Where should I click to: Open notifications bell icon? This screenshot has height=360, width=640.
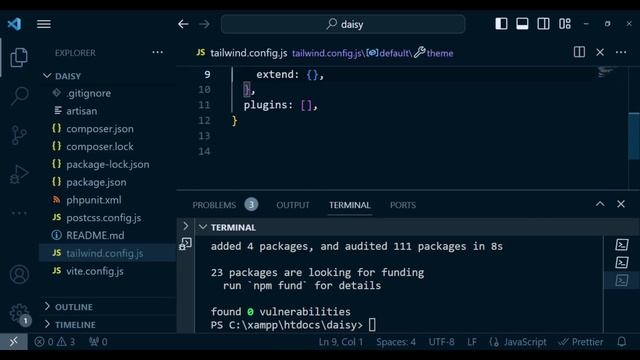pyautogui.click(x=622, y=342)
